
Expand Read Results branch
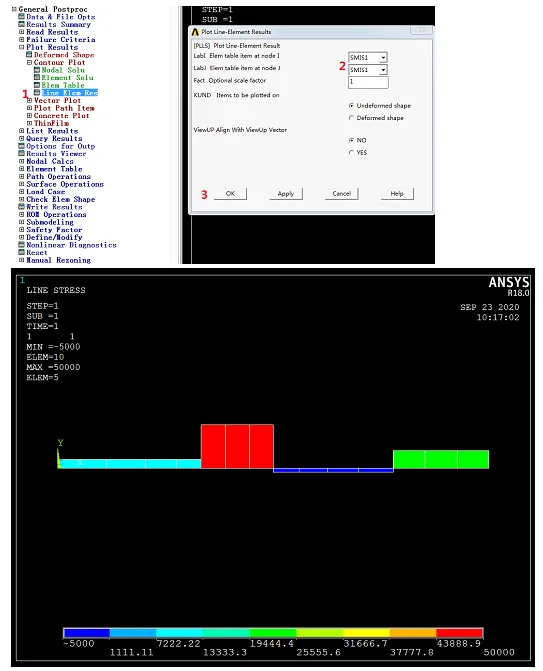21,32
